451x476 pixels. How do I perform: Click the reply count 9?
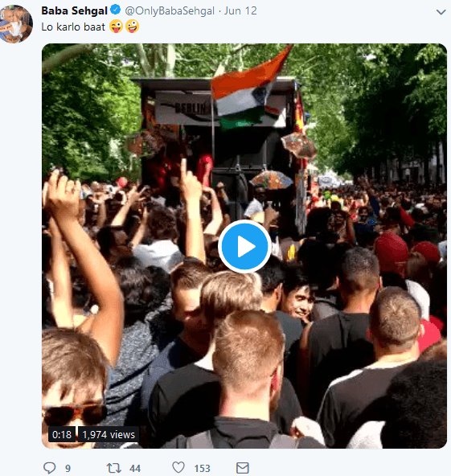[x=68, y=469]
